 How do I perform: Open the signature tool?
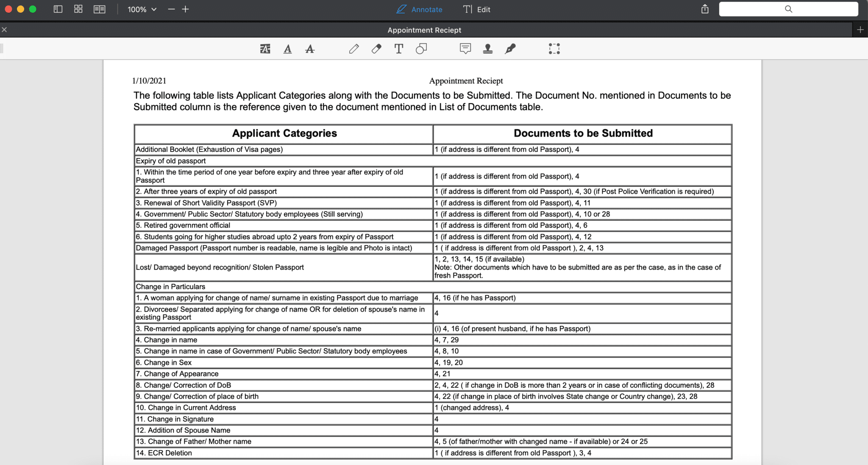coord(510,49)
